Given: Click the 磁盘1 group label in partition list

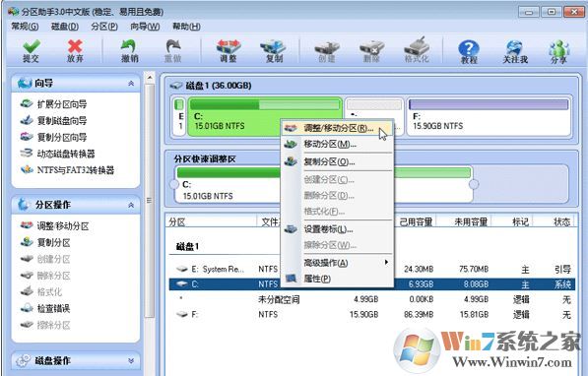Looking at the screenshot, I should pyautogui.click(x=187, y=246).
